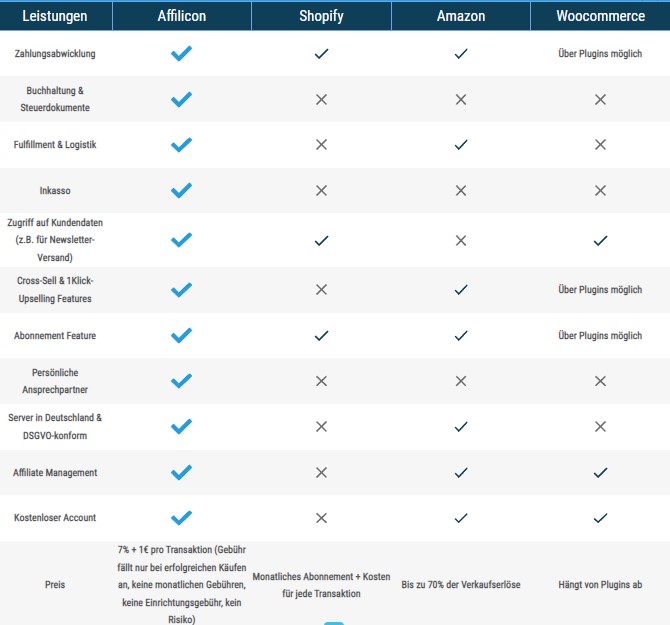The image size is (670, 625).
Task: Click 'Über Plugins möglich' in Zahlungsabwicklung row
Action: pos(600,54)
